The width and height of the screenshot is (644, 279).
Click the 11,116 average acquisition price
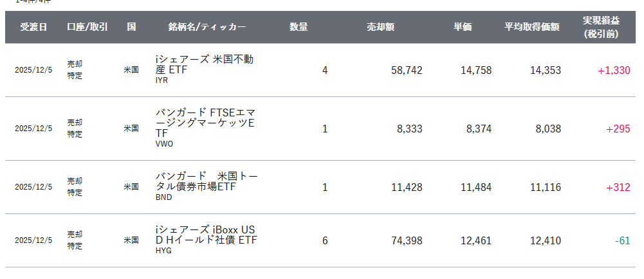[x=545, y=187]
